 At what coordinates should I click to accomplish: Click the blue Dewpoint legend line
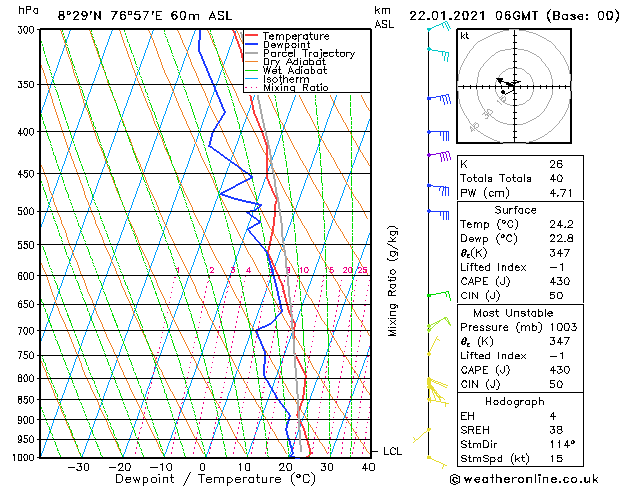pos(252,45)
